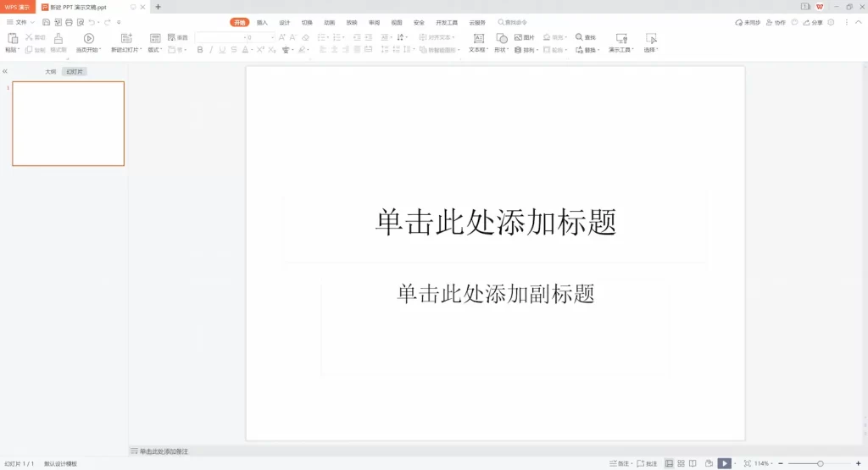The image size is (868, 470).
Task: Click the search command (查找命令) field
Action: pos(513,23)
